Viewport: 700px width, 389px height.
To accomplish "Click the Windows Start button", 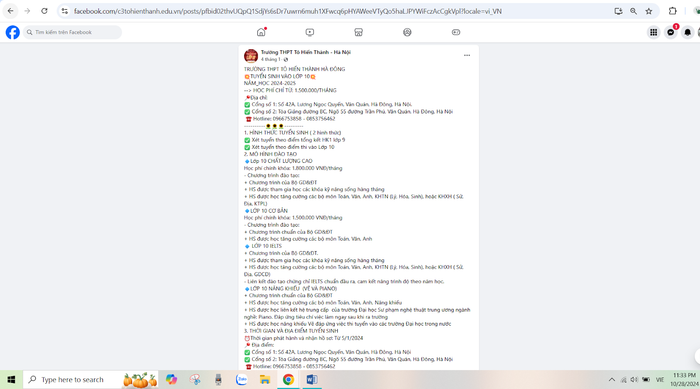I will (11, 380).
